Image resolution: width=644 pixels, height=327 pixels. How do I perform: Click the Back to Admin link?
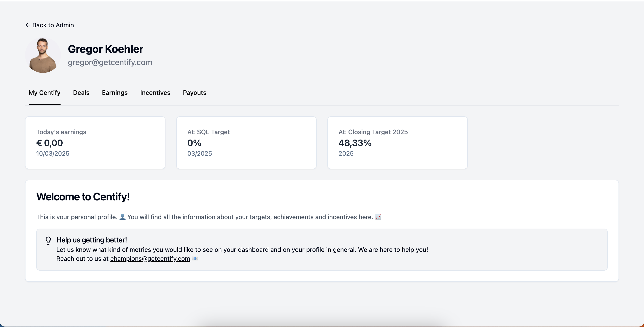(53, 25)
